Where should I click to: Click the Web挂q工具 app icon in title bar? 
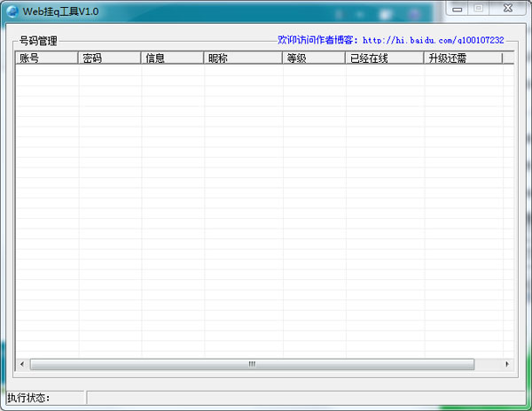(12, 9)
